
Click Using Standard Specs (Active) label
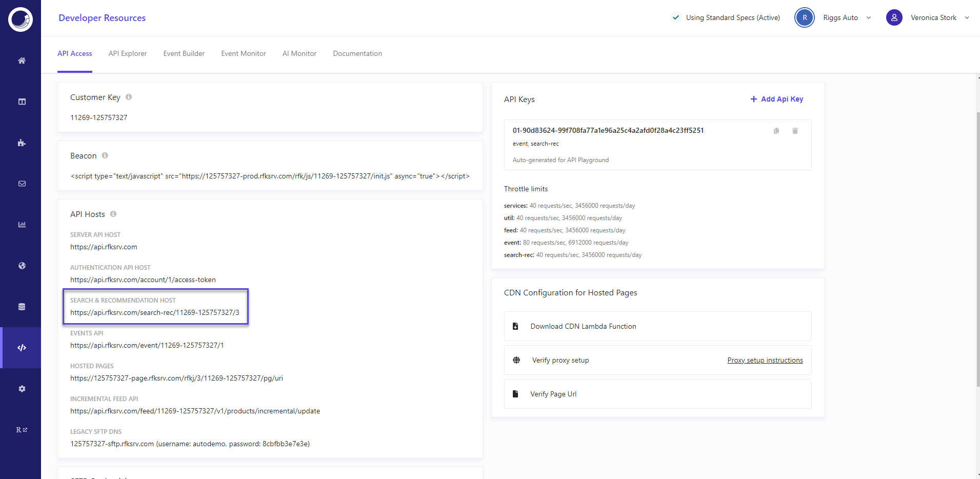pyautogui.click(x=733, y=17)
